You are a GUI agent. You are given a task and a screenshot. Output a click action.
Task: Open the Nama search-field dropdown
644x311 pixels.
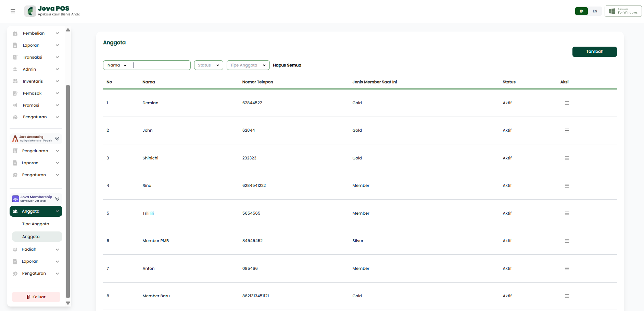pyautogui.click(x=117, y=65)
